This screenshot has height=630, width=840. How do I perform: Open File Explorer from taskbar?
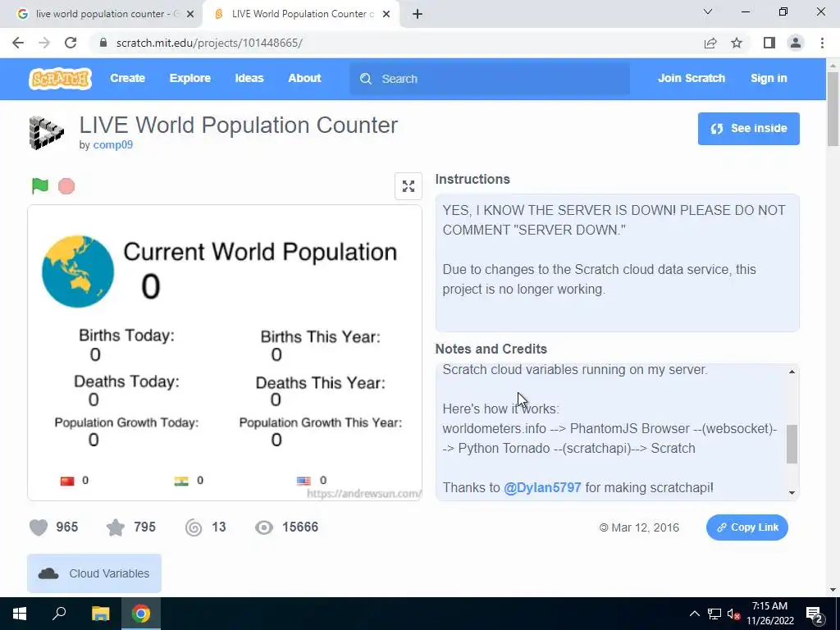click(x=100, y=614)
